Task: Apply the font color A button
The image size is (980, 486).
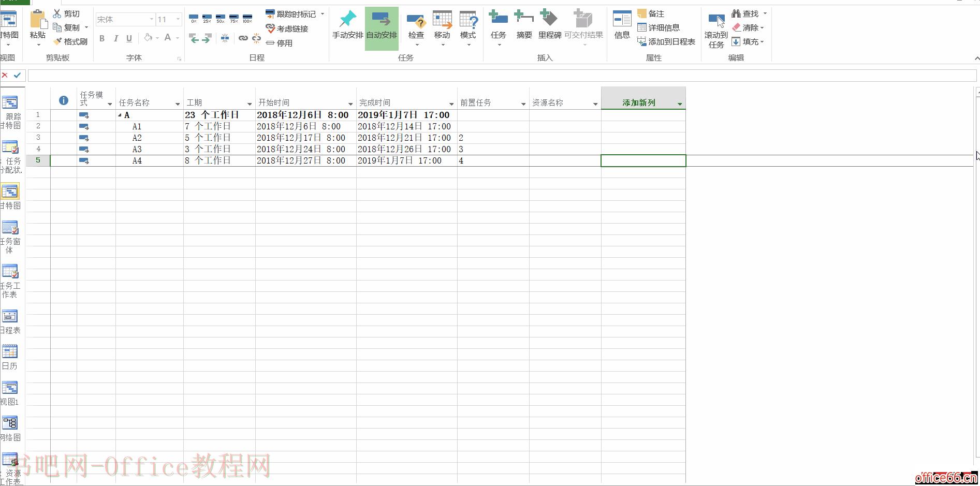Action: [167, 37]
